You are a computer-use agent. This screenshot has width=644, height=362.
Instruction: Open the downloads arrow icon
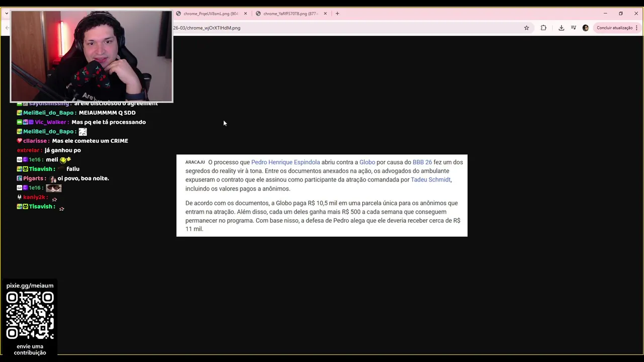point(561,28)
